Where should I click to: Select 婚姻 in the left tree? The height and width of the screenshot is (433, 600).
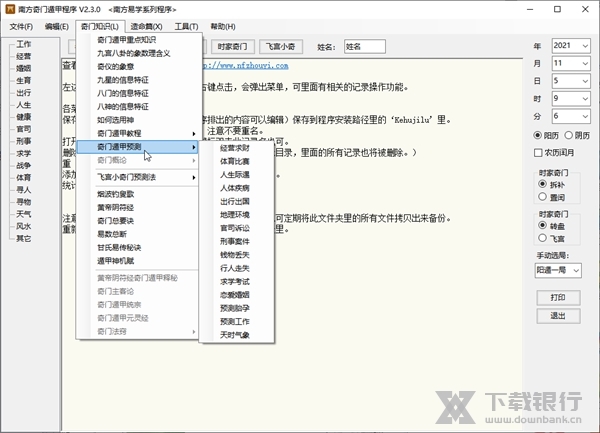coord(24,68)
